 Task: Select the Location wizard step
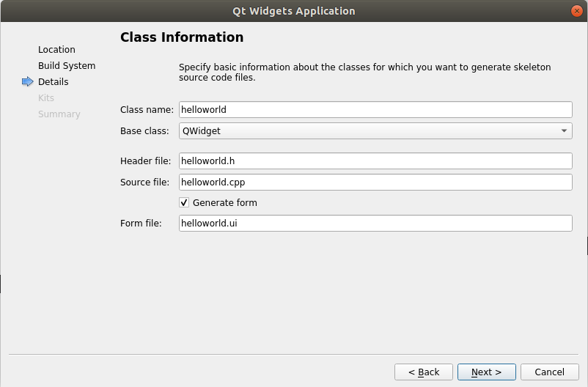click(56, 50)
